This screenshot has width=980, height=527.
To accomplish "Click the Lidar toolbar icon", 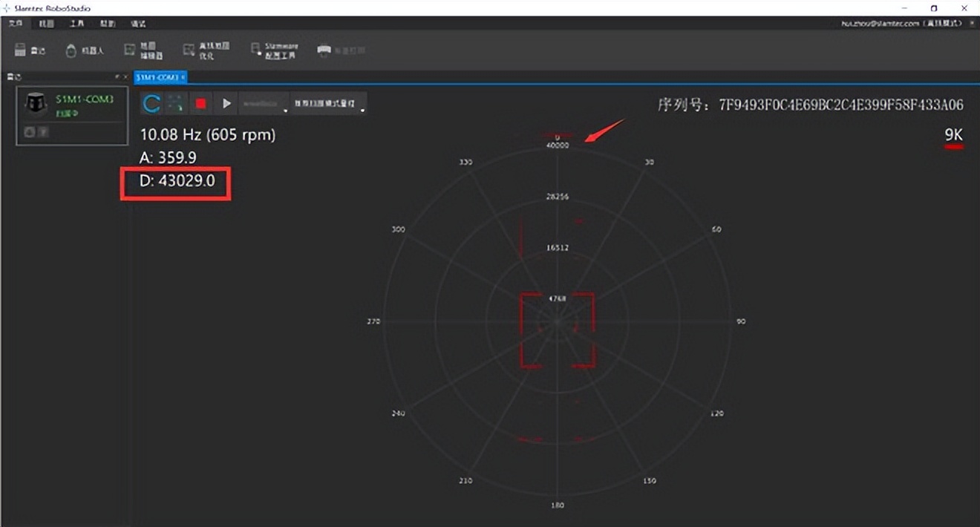I will pyautogui.click(x=30, y=50).
